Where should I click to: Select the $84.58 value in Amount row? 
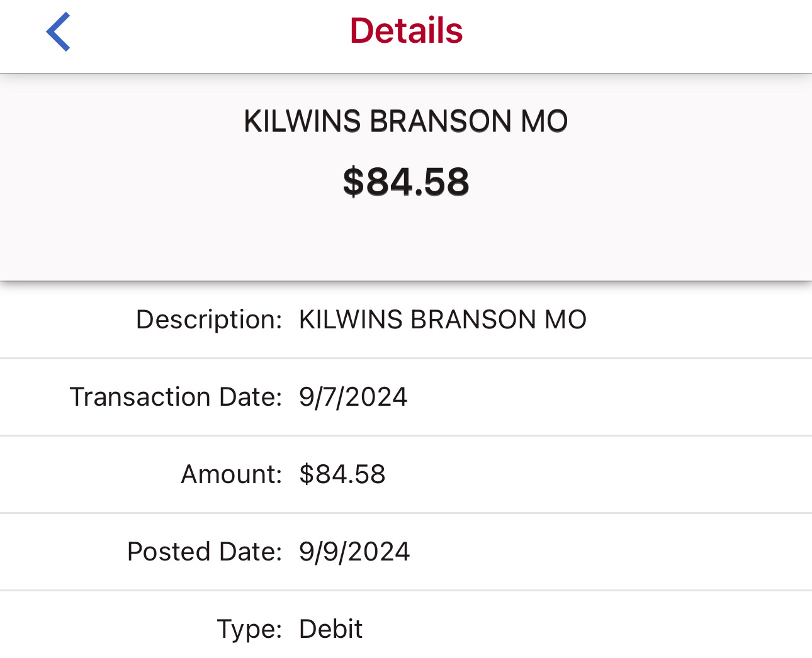pyautogui.click(x=342, y=474)
